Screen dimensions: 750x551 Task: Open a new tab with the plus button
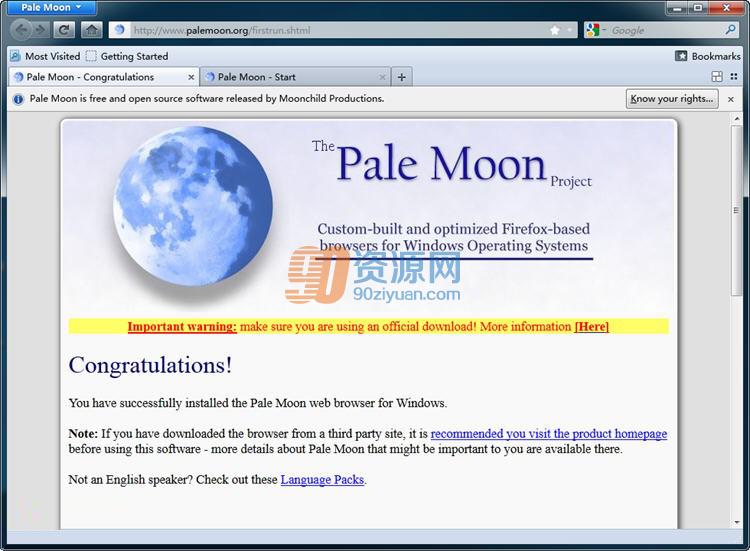[x=402, y=77]
